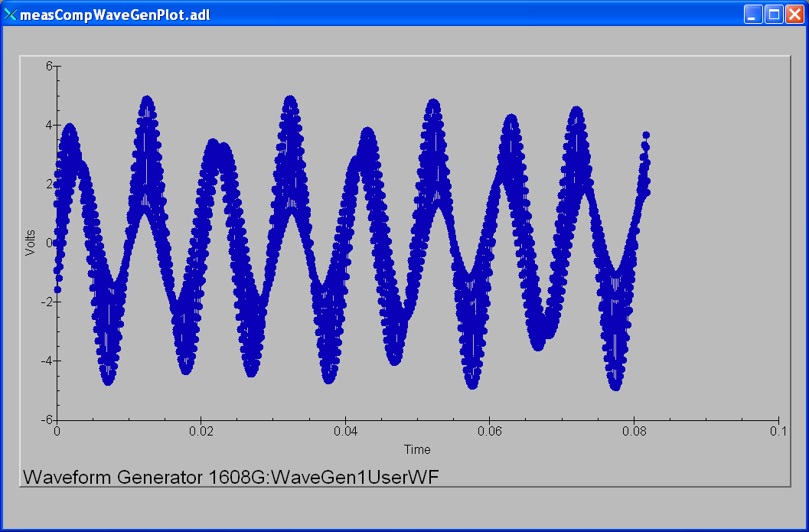Click the 4 tick label on Volts axis
Image resolution: width=809 pixels, height=532 pixels.
(x=49, y=125)
